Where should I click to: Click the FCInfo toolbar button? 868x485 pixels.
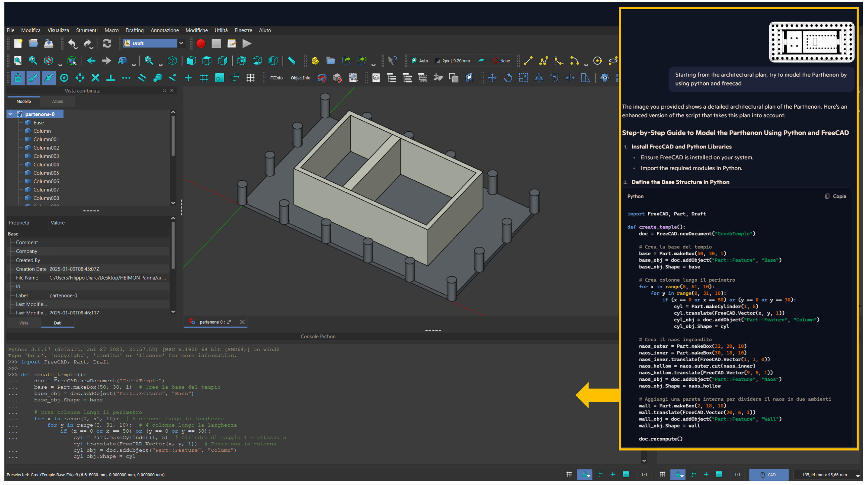coord(276,78)
